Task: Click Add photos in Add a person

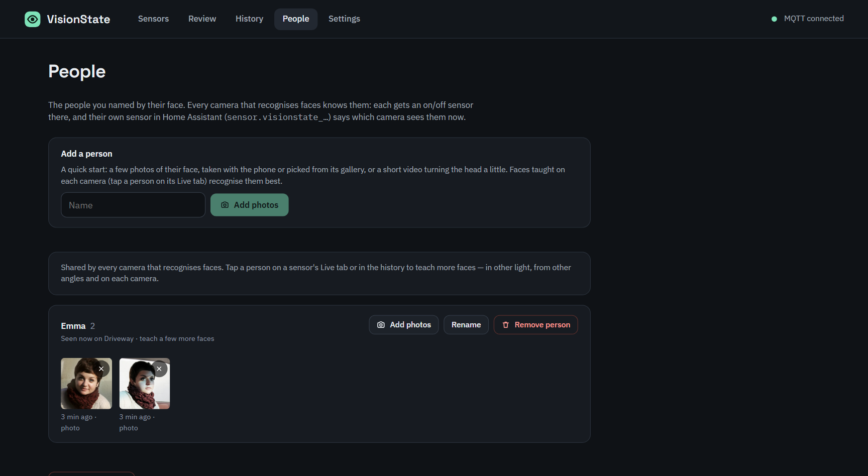Action: (x=250, y=205)
